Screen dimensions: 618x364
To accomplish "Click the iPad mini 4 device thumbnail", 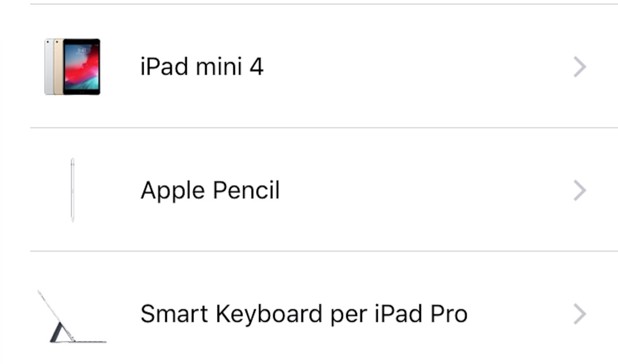I will coord(72,66).
